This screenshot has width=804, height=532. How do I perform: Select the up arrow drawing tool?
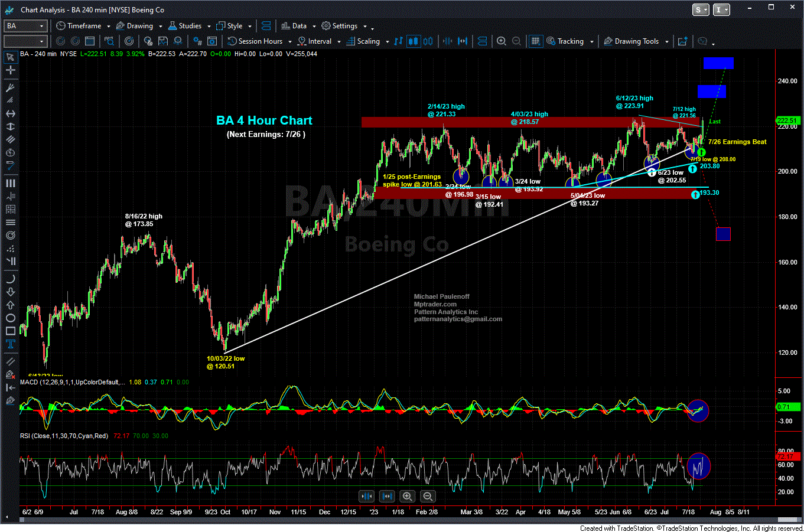10,305
